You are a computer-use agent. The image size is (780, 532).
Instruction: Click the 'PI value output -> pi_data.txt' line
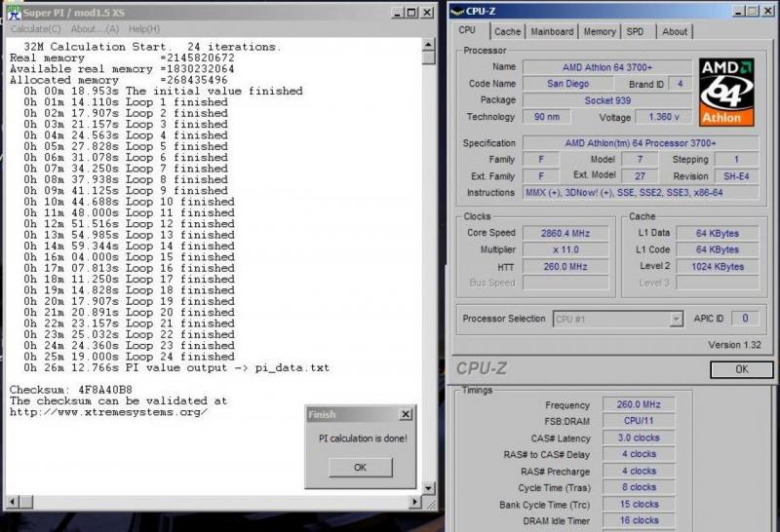point(176,368)
